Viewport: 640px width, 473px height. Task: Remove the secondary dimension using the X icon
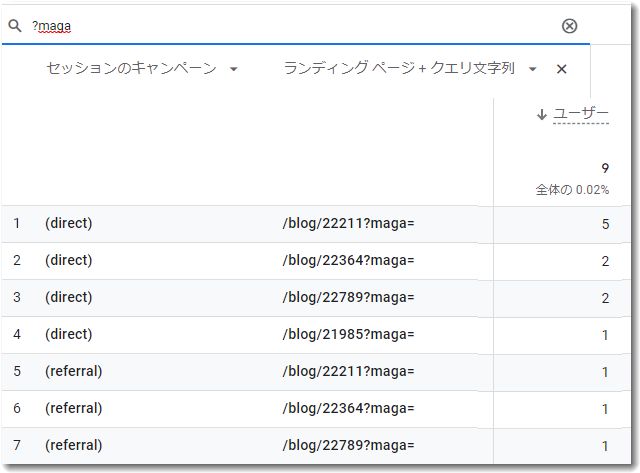pos(562,69)
